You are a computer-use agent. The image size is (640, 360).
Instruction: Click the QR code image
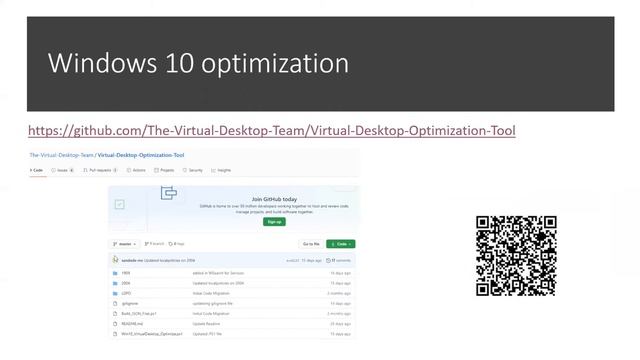[516, 256]
